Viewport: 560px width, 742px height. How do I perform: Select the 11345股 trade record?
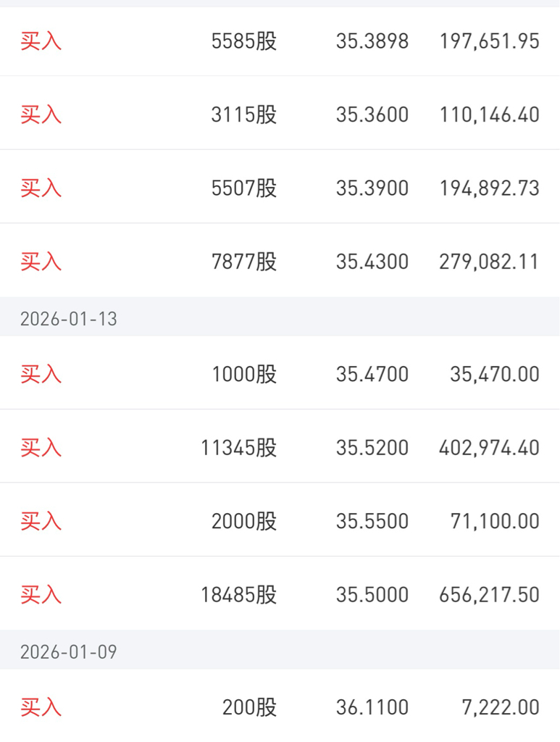[x=238, y=448]
